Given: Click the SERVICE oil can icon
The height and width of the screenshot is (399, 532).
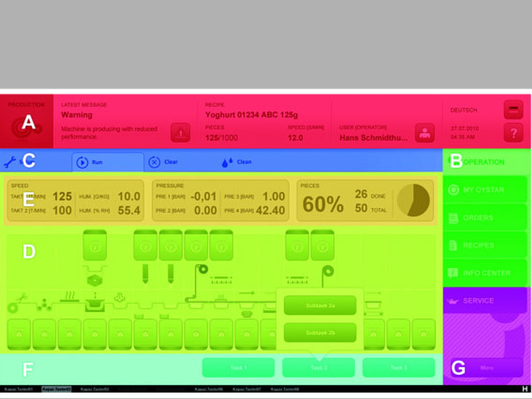Looking at the screenshot, I should [x=453, y=301].
